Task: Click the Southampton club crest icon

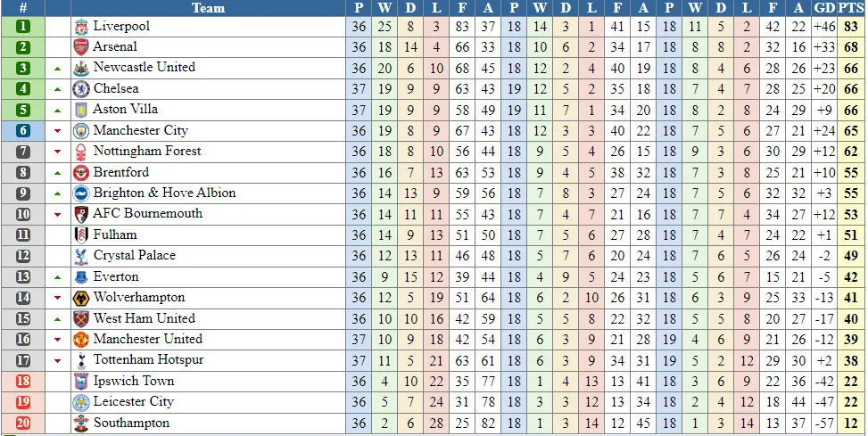Action: point(81,424)
